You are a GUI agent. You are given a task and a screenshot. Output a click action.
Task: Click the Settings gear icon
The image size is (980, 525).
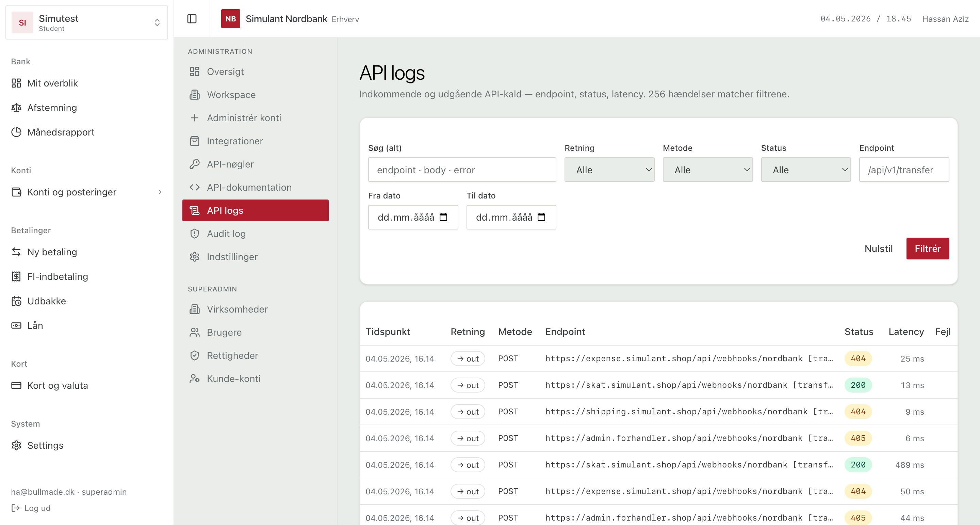click(16, 445)
